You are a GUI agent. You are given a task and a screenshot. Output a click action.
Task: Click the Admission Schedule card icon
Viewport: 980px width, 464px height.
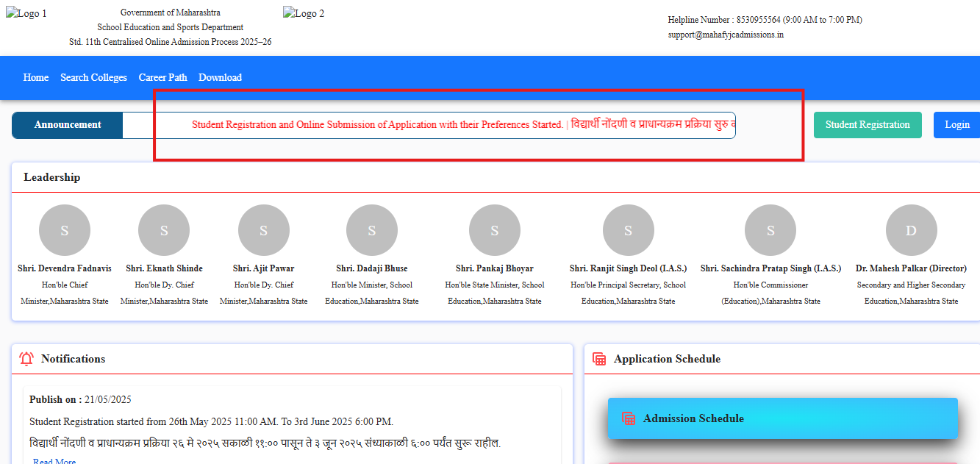point(629,418)
